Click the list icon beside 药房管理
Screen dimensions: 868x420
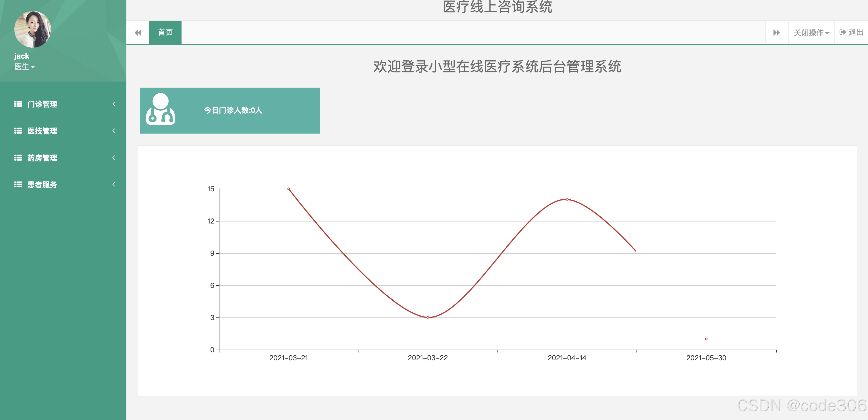point(18,158)
